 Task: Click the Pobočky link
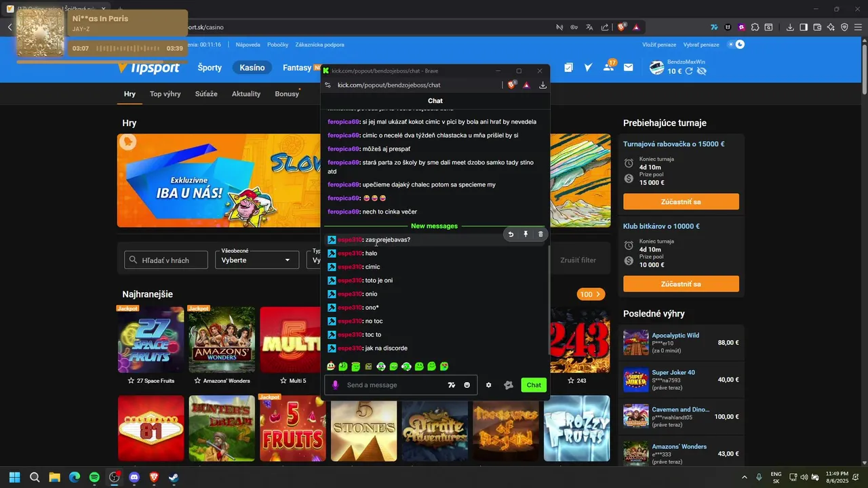point(278,45)
